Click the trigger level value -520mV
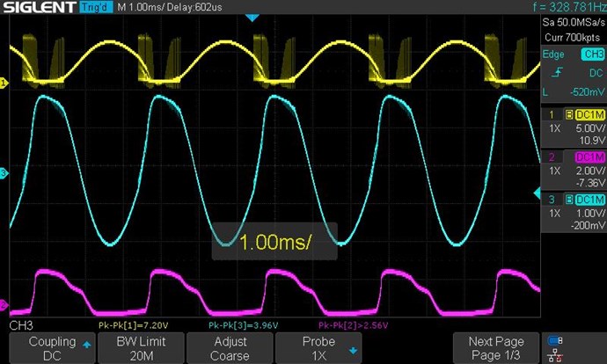The image size is (607, 364). coord(587,92)
